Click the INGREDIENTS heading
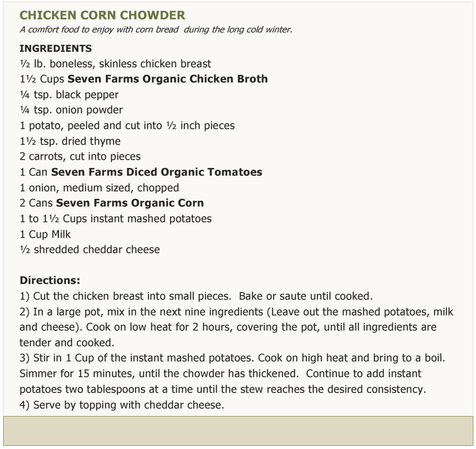This screenshot has height=449, width=476. pos(55,48)
